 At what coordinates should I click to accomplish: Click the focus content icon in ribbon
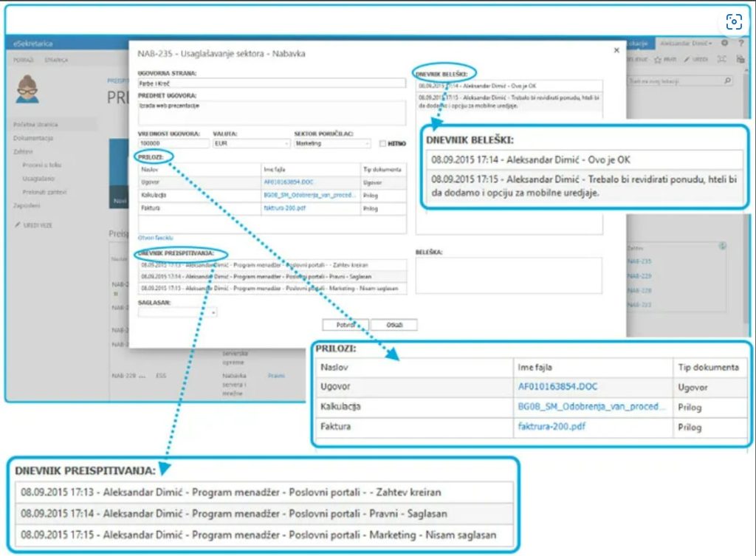[721, 59]
